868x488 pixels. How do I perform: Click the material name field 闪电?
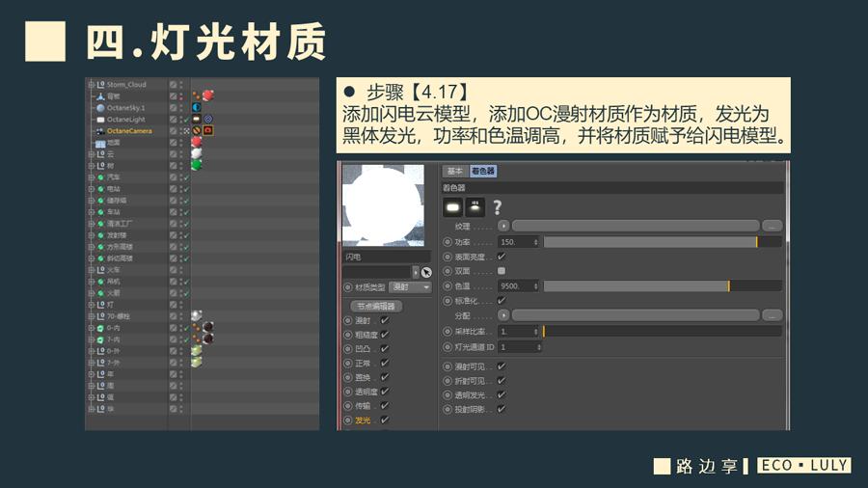point(387,257)
